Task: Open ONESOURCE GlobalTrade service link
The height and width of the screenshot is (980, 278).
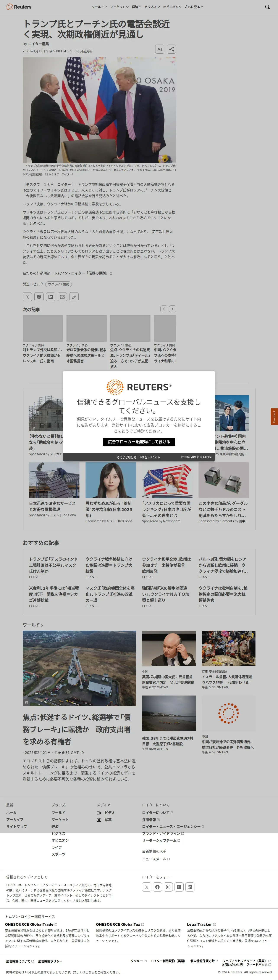Action: coord(31,924)
